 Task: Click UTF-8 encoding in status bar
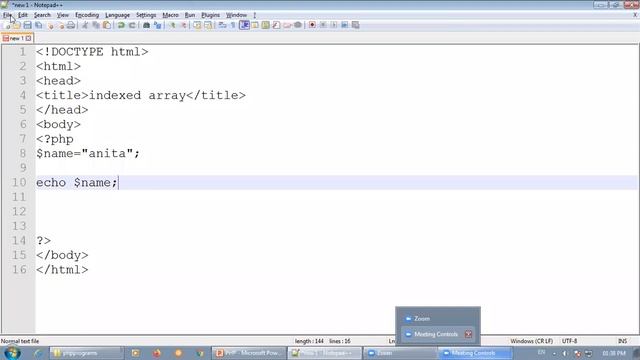[x=569, y=341]
